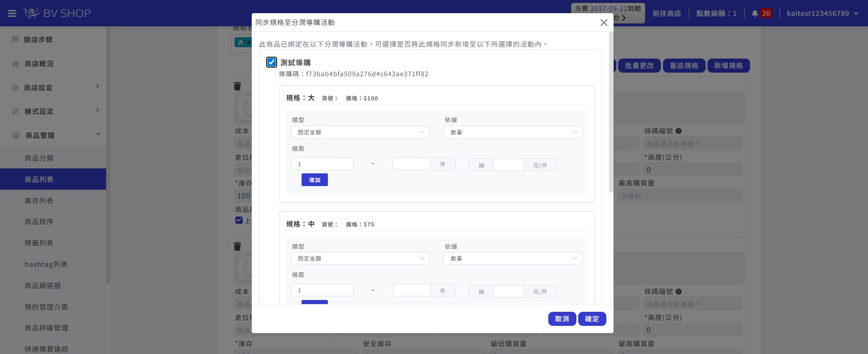Expand the 樣式設定 sidebar menu
The height and width of the screenshot is (354, 868).
click(98, 110)
